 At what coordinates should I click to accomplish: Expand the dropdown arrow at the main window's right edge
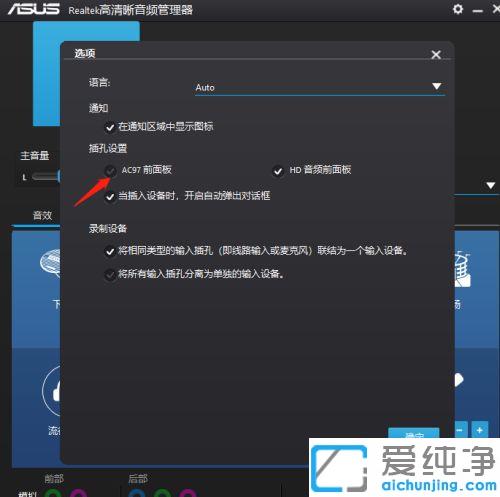pyautogui.click(x=490, y=185)
